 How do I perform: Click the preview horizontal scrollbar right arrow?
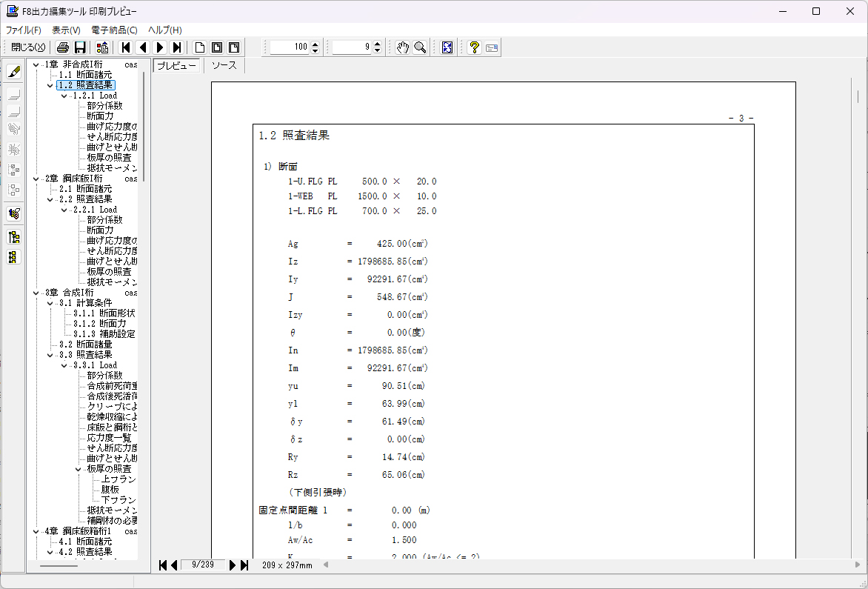[x=858, y=565]
